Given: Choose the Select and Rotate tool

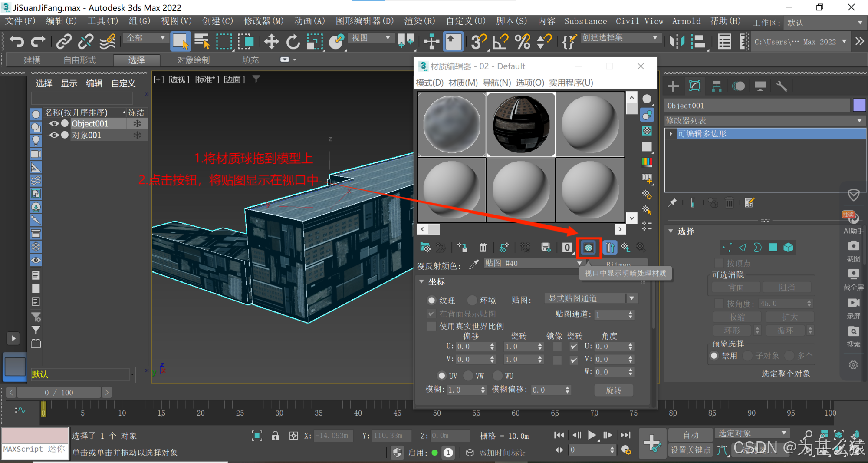Looking at the screenshot, I should pos(293,42).
